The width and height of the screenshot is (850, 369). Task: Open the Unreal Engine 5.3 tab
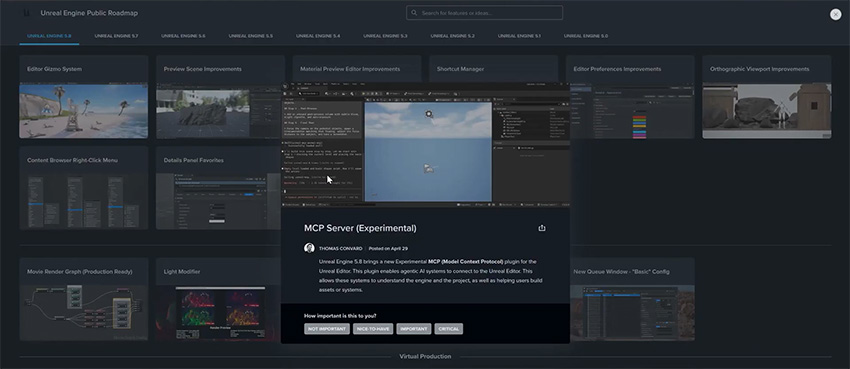[x=385, y=36]
